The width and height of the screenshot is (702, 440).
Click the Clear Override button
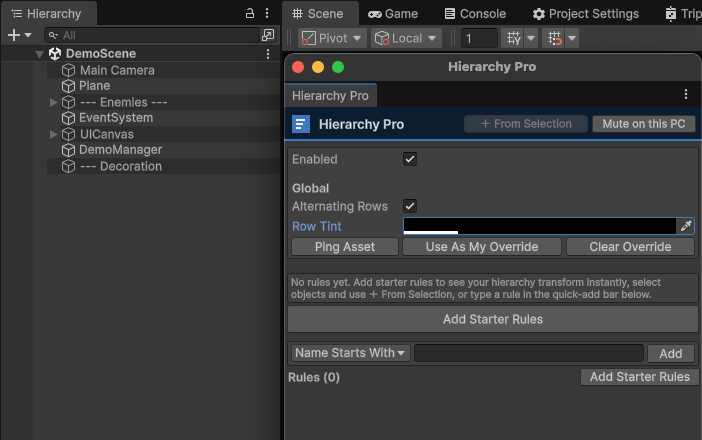coord(630,247)
